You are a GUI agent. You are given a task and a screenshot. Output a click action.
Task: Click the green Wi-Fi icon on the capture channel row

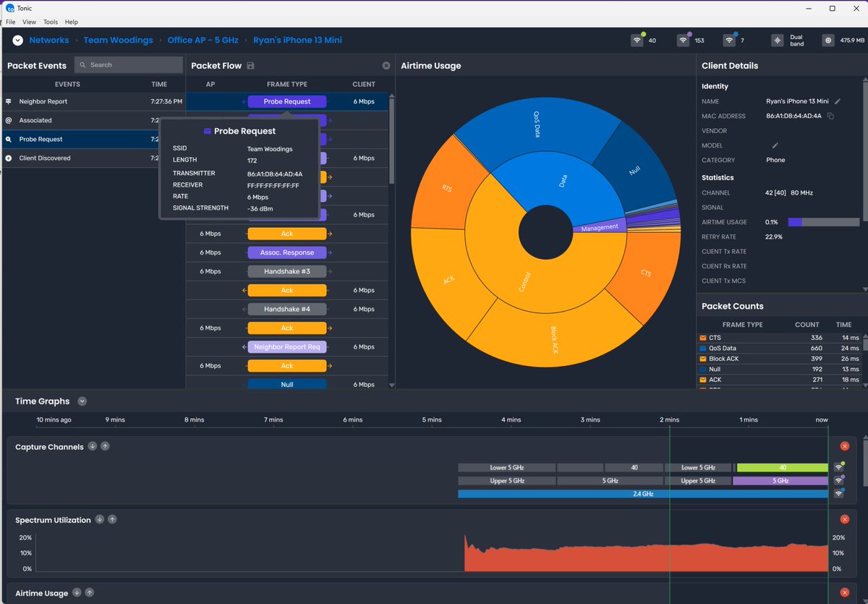click(839, 467)
